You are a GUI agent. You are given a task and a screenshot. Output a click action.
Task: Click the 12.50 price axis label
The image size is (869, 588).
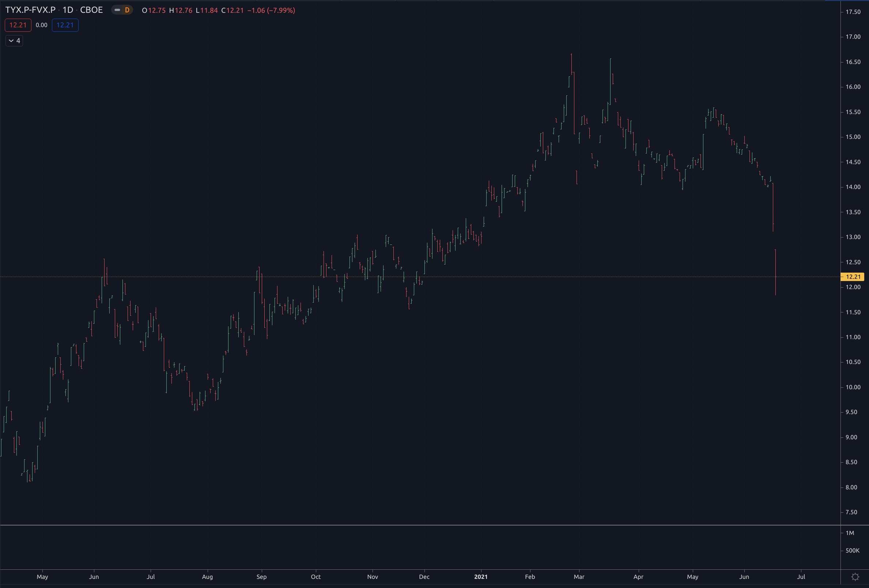[853, 262]
